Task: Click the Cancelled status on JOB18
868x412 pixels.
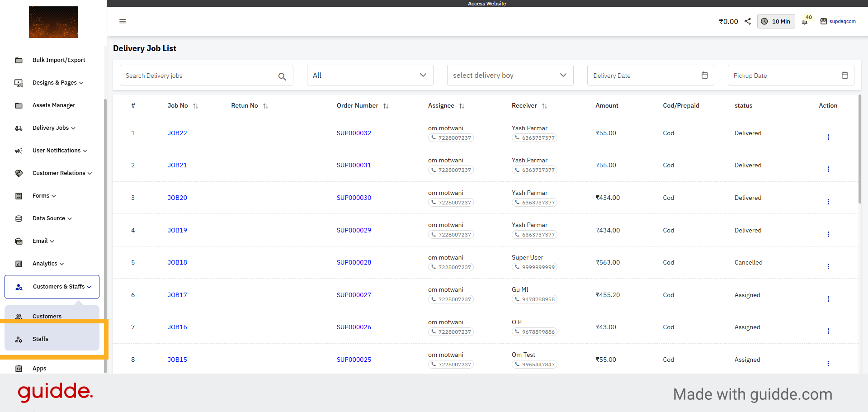Action: pyautogui.click(x=748, y=262)
